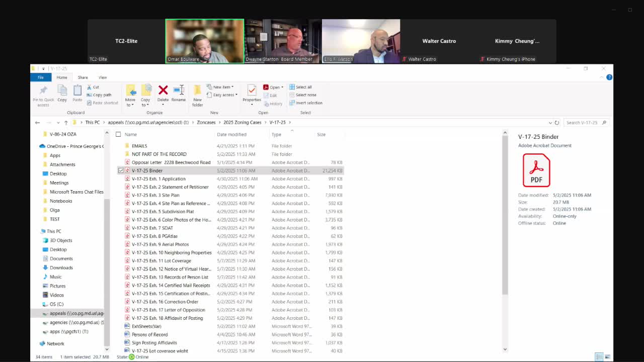
Task: Click the Search V-17-25 input box
Action: point(583,123)
